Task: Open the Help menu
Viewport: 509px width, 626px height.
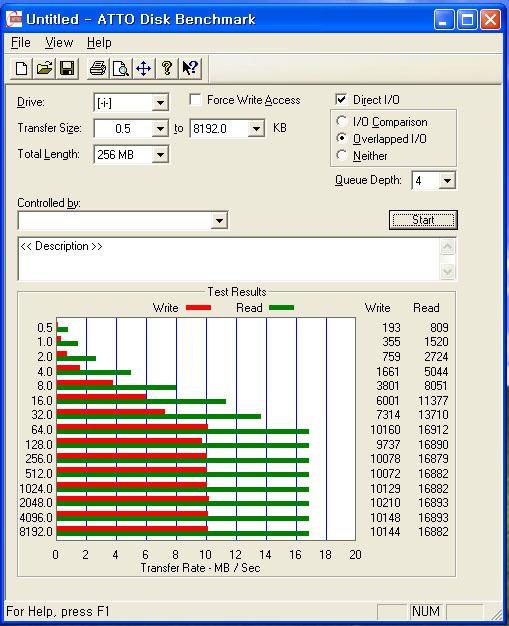Action: [x=99, y=43]
